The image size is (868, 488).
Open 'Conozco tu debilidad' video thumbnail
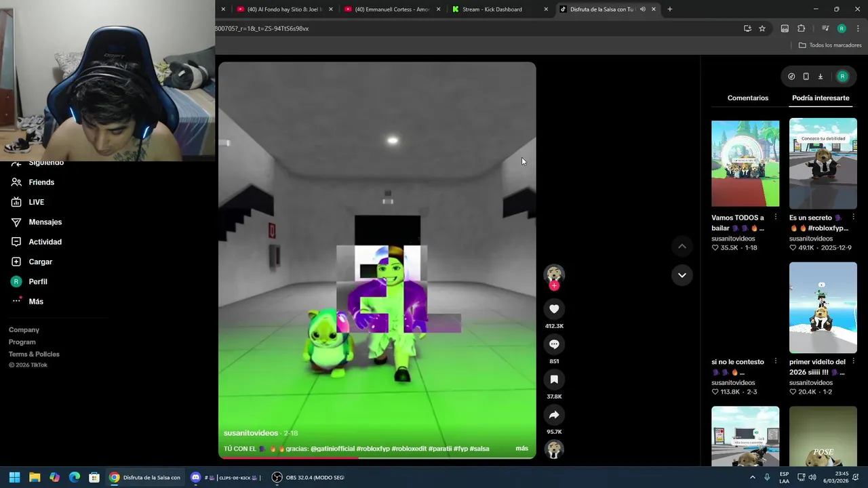pos(823,163)
